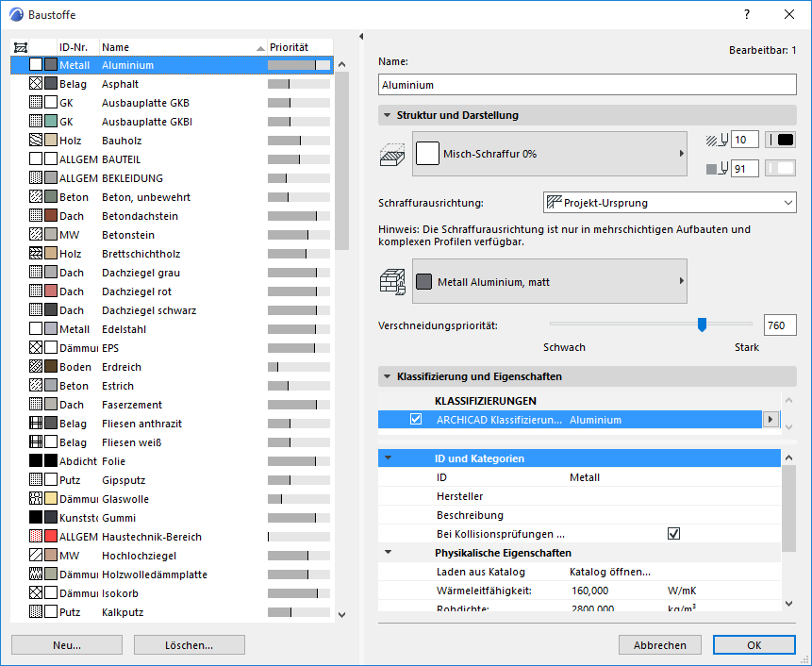Click the tile pattern icon for Fliesen anthrazit
Image resolution: width=812 pixels, height=666 pixels.
[x=36, y=424]
